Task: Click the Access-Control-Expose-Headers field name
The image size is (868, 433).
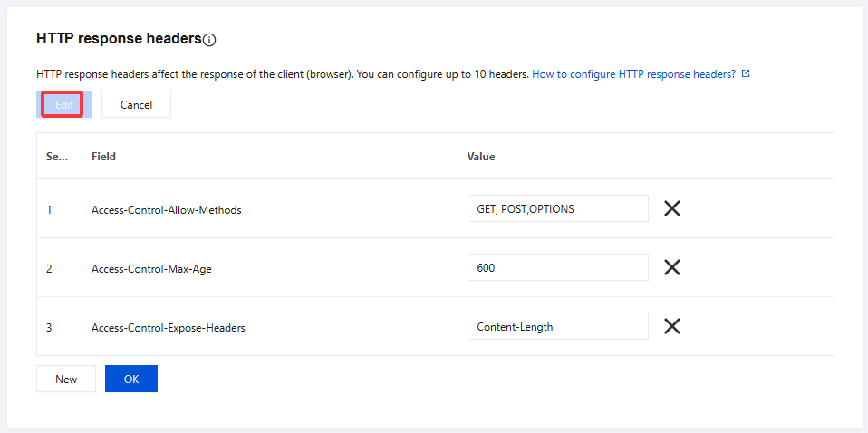Action: pyautogui.click(x=169, y=327)
